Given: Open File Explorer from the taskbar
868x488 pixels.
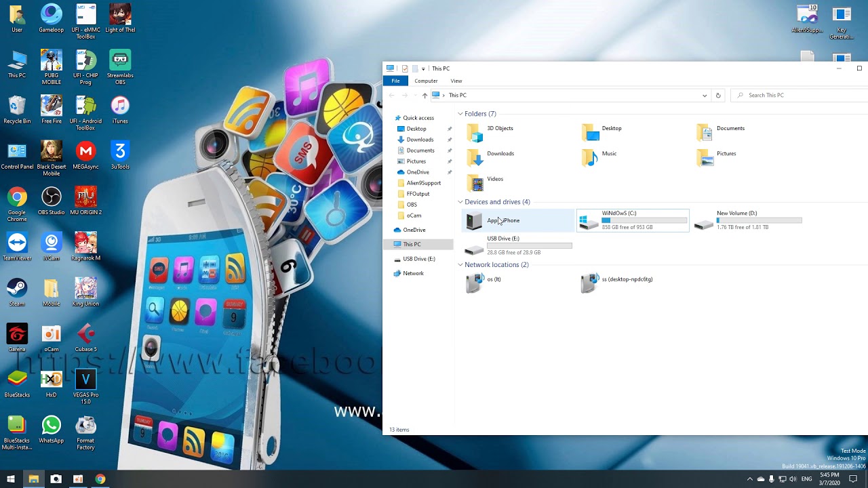Looking at the screenshot, I should point(33,479).
